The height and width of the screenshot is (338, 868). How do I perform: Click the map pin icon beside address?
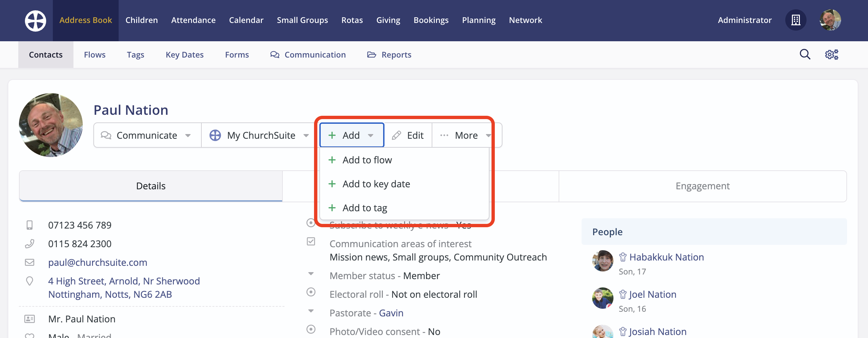click(30, 281)
